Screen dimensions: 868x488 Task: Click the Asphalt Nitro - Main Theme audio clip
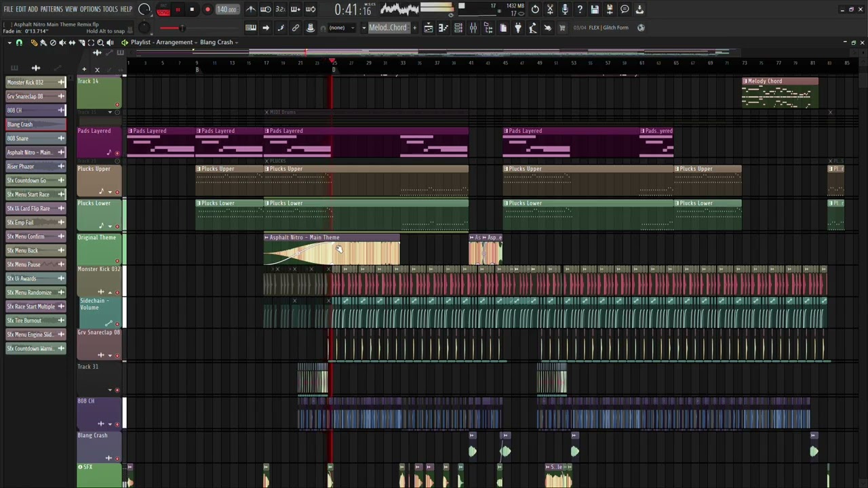(332, 249)
